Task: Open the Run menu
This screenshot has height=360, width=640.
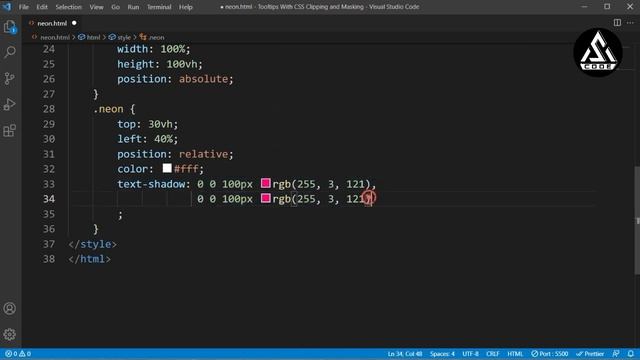Action: (133, 7)
